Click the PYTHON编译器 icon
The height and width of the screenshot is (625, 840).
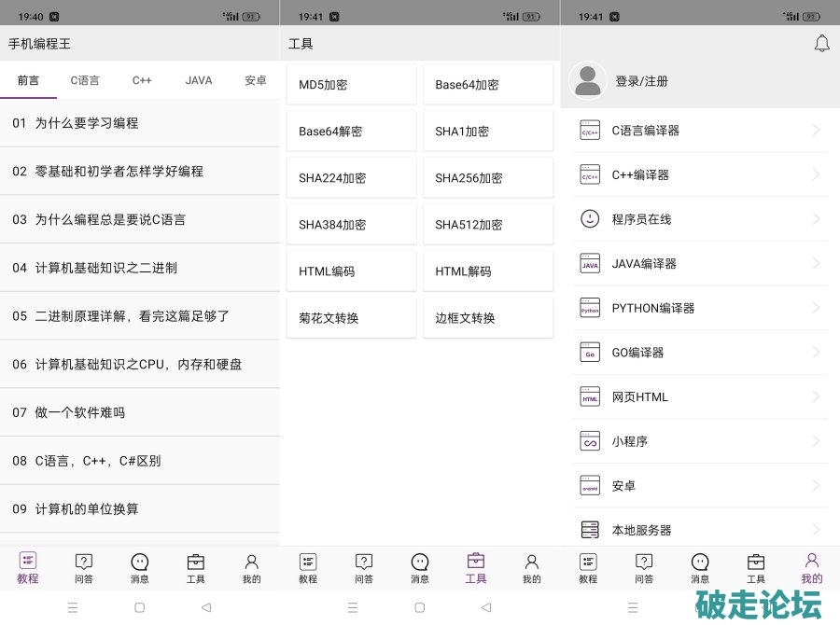590,308
